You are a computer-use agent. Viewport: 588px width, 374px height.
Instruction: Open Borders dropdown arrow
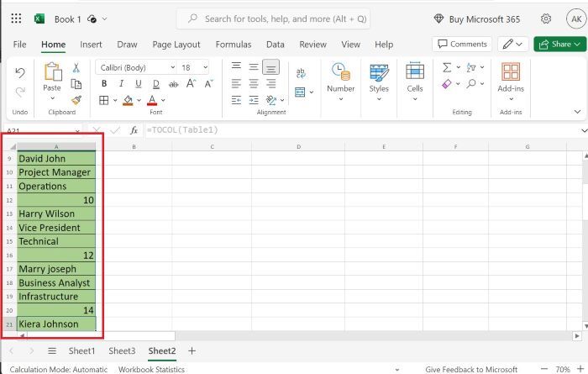pyautogui.click(x=115, y=100)
